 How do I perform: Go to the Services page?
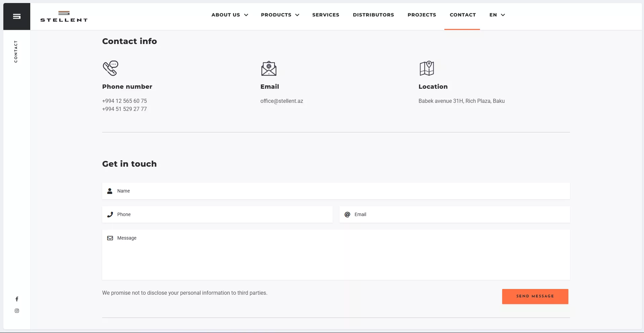point(325,15)
